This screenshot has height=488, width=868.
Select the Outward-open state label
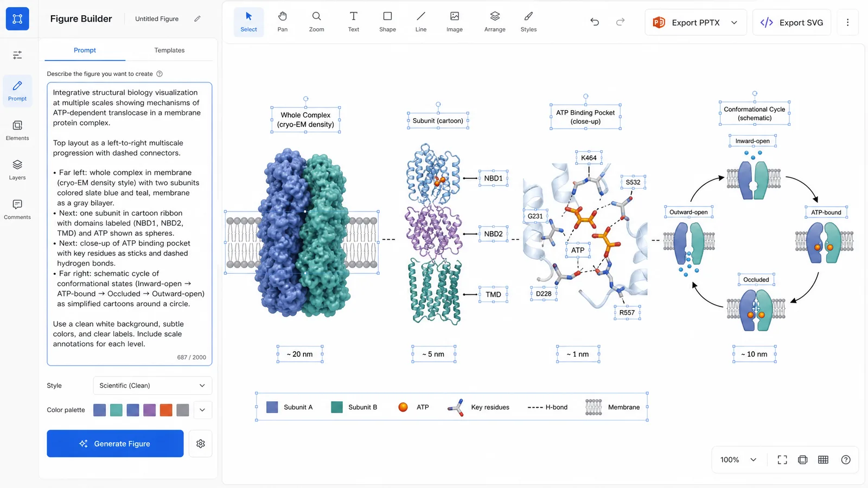(688, 212)
